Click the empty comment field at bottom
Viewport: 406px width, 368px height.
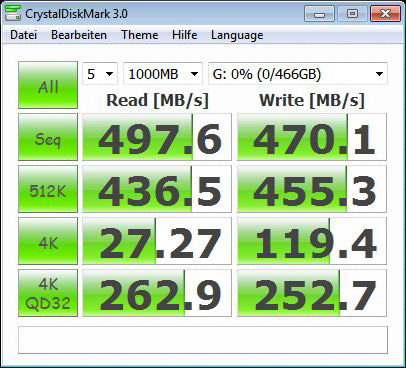203,340
